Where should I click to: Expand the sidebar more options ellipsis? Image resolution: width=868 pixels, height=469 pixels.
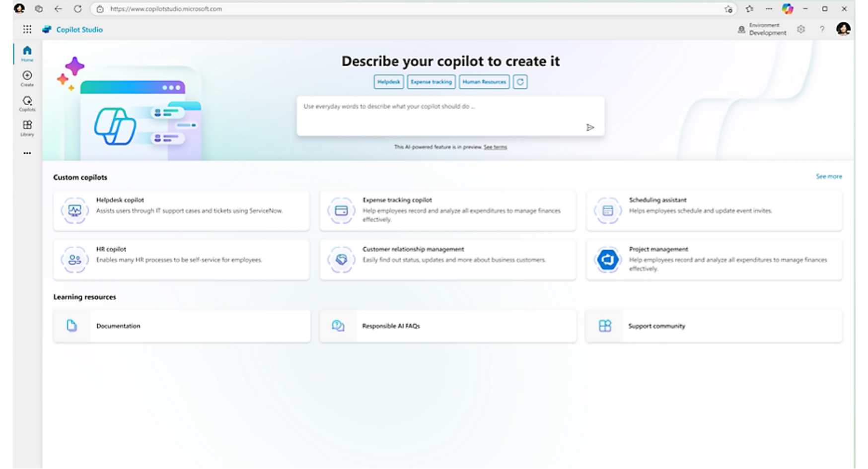tap(27, 153)
